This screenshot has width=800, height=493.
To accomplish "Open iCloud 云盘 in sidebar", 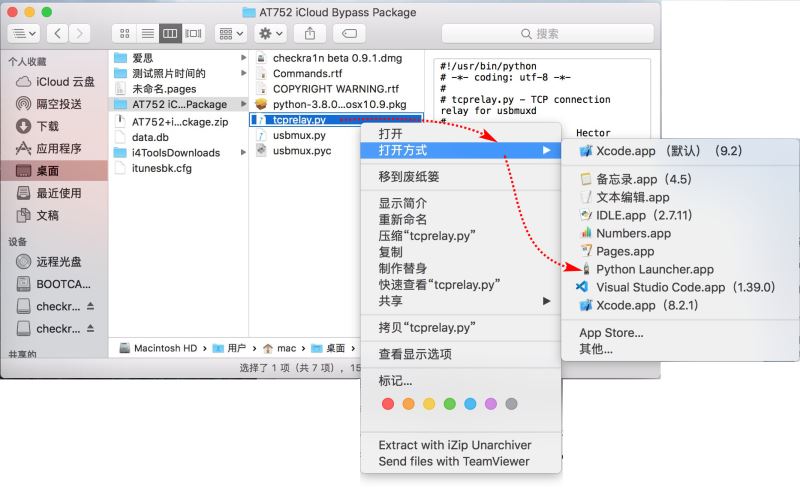I will click(55, 82).
